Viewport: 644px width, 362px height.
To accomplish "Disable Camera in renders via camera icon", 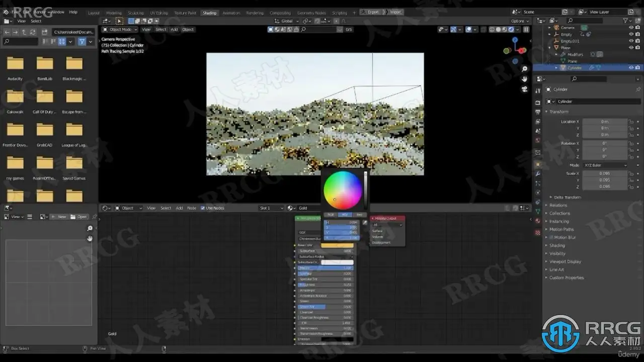I will (x=637, y=28).
